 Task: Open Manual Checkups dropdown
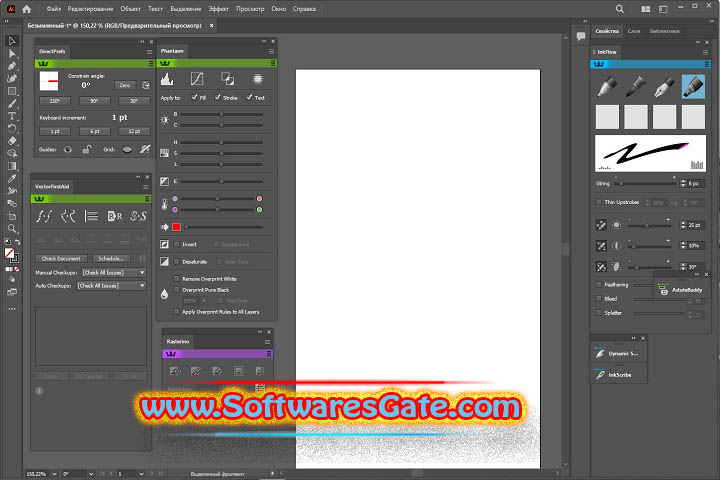(x=114, y=273)
